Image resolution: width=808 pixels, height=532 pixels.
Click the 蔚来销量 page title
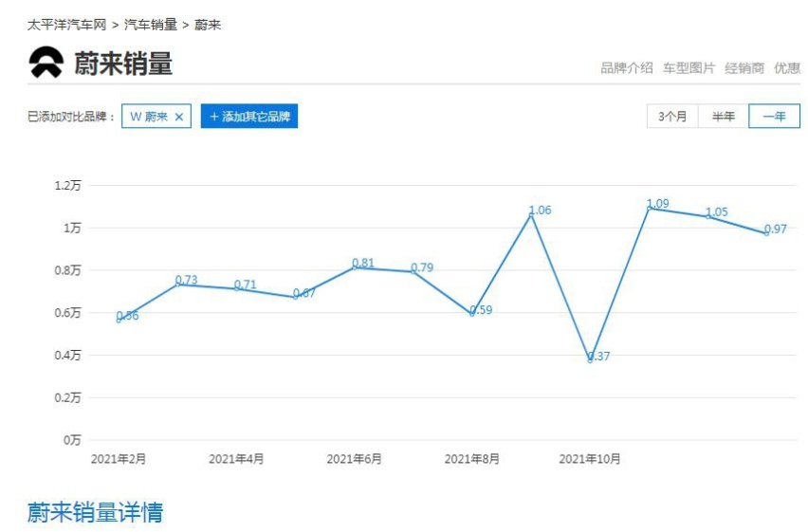(123, 64)
